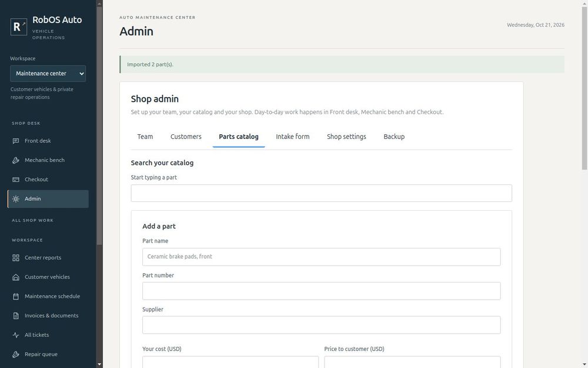Open Customer vehicles page
Viewport: 588px width, 368px height.
(x=48, y=277)
